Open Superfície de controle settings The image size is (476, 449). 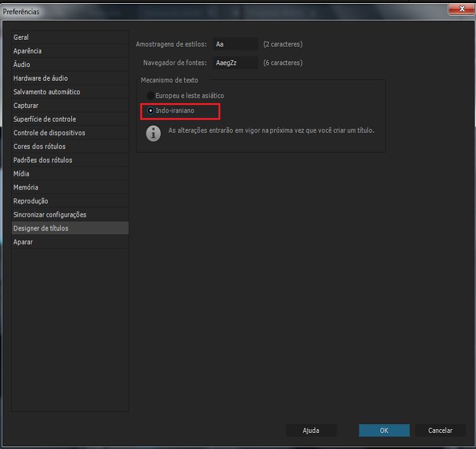[x=70, y=119]
